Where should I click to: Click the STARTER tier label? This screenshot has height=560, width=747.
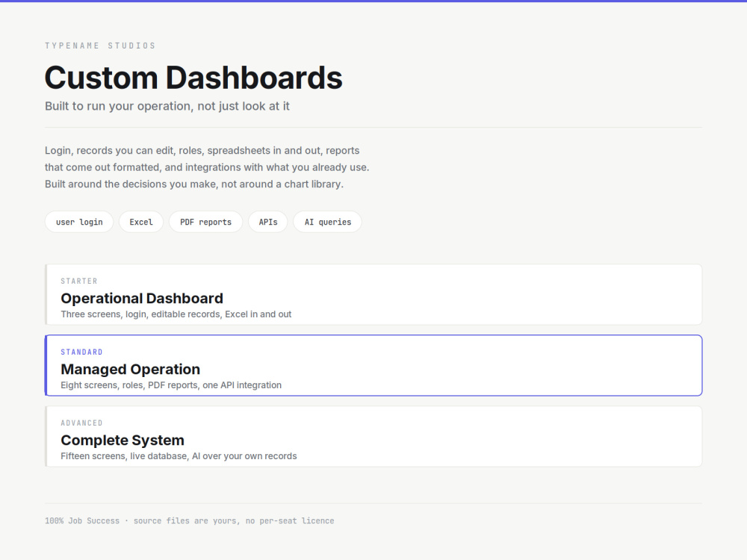[x=79, y=281]
